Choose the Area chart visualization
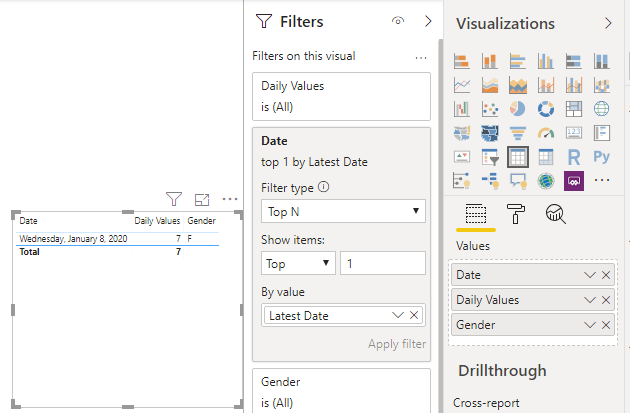Image resolution: width=630 pixels, height=413 pixels. pos(489,85)
